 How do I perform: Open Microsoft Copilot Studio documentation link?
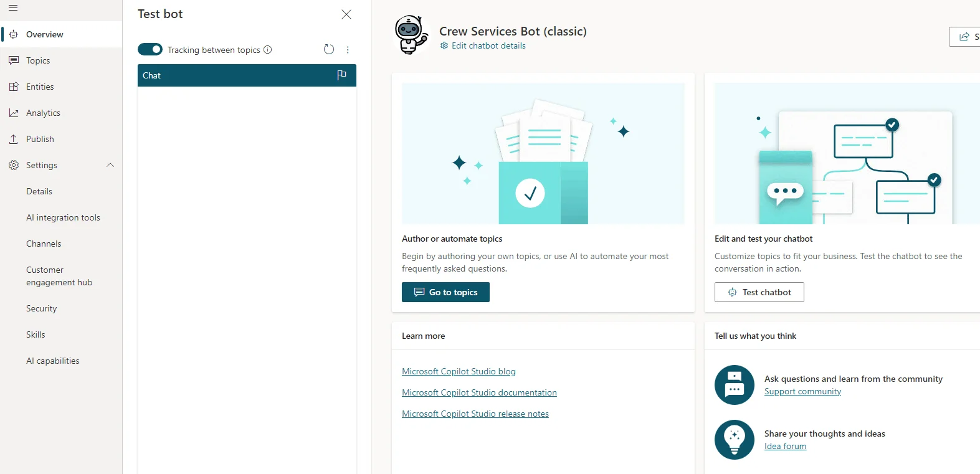click(479, 392)
